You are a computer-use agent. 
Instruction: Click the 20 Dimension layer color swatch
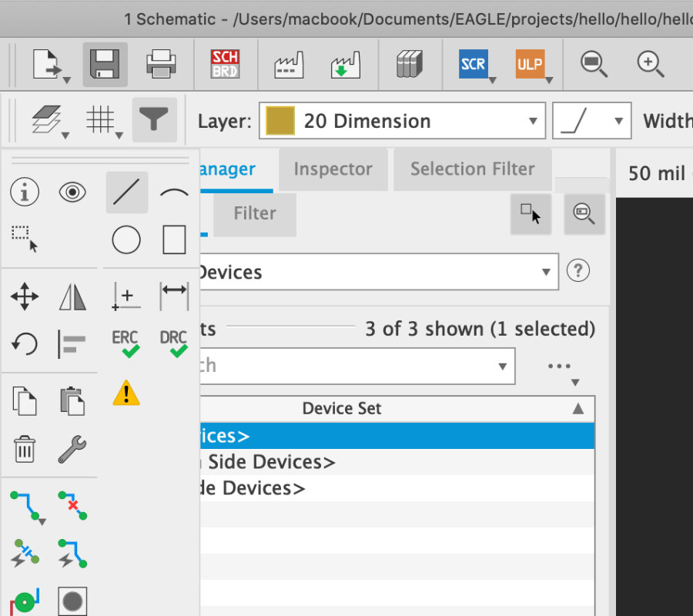280,121
